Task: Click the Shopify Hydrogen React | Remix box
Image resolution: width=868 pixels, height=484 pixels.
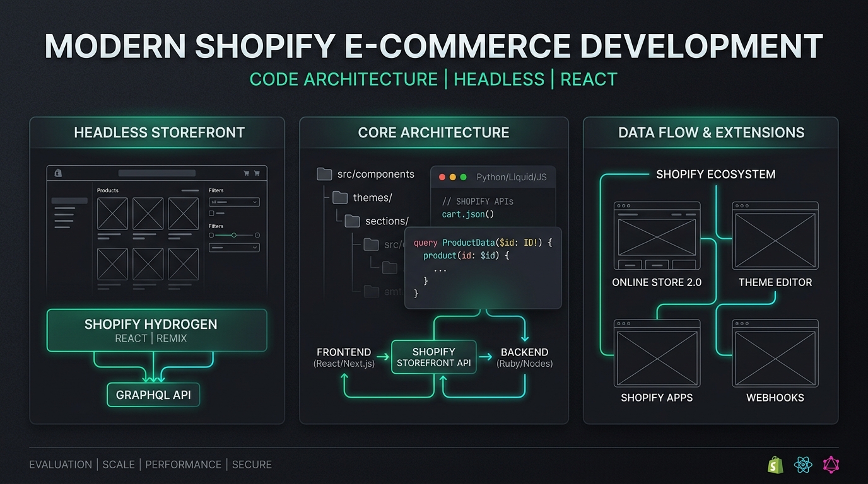Action: [x=157, y=330]
